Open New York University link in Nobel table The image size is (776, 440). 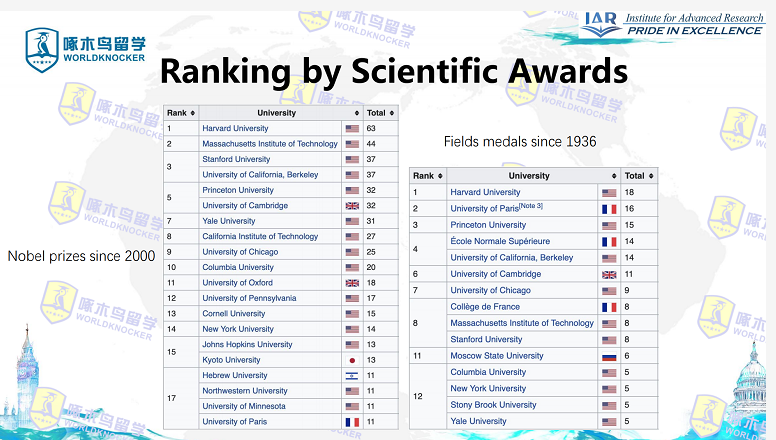pyautogui.click(x=238, y=329)
